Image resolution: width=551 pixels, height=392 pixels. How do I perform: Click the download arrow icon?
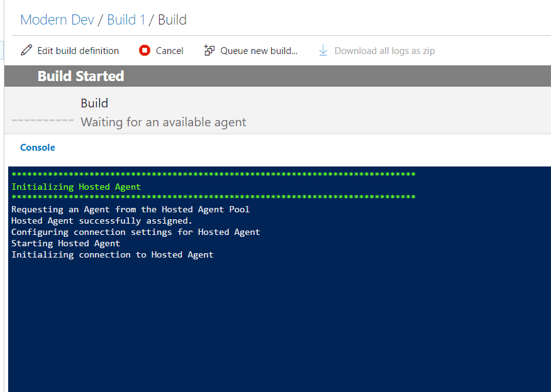click(x=323, y=50)
